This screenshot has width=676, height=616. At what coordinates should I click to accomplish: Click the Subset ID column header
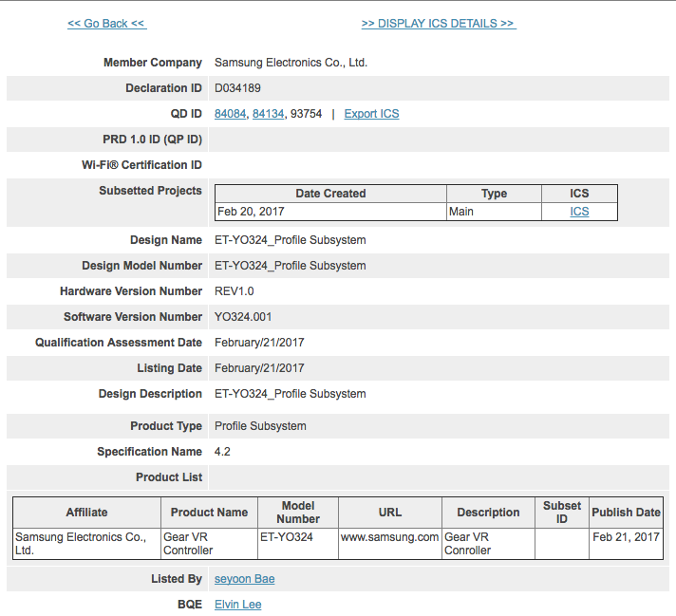(561, 513)
